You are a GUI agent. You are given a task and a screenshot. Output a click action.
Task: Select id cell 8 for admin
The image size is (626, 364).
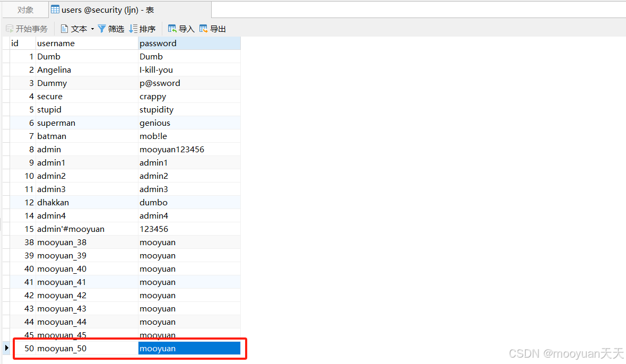click(x=23, y=149)
